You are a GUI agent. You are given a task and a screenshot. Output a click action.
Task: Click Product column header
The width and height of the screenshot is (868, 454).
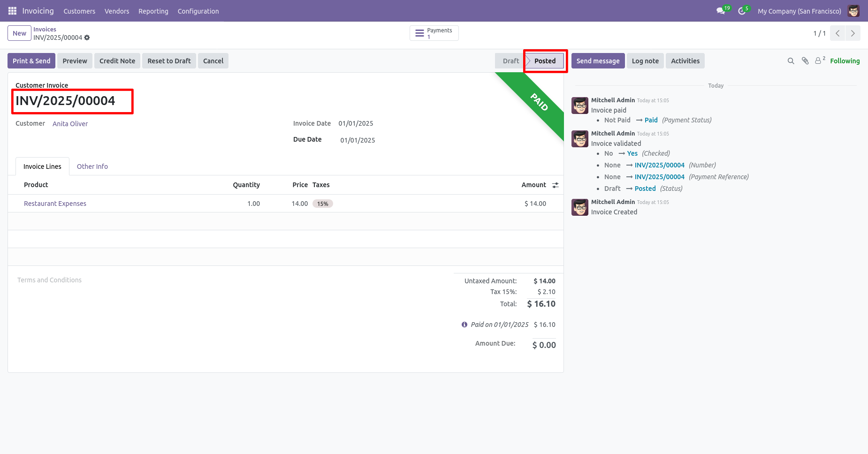click(36, 185)
